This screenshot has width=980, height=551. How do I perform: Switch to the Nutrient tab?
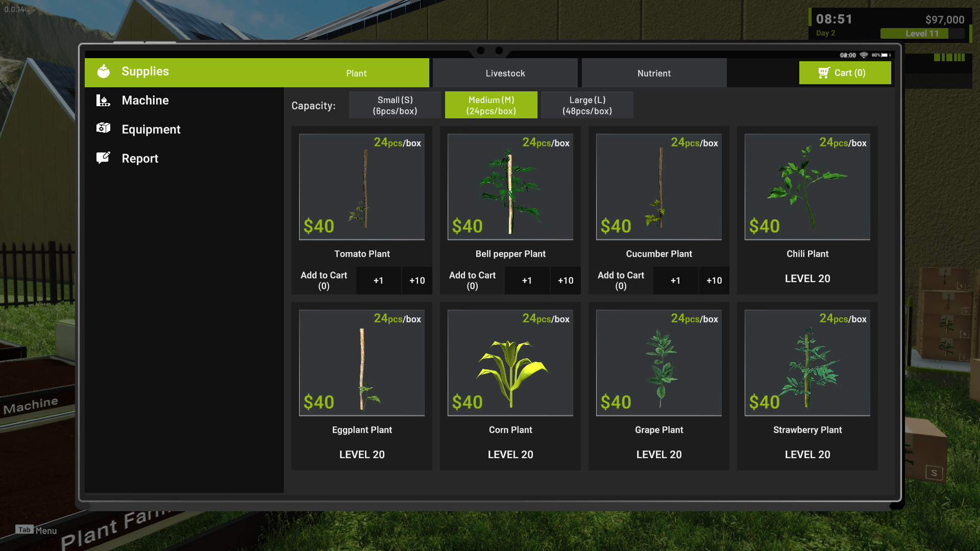654,73
